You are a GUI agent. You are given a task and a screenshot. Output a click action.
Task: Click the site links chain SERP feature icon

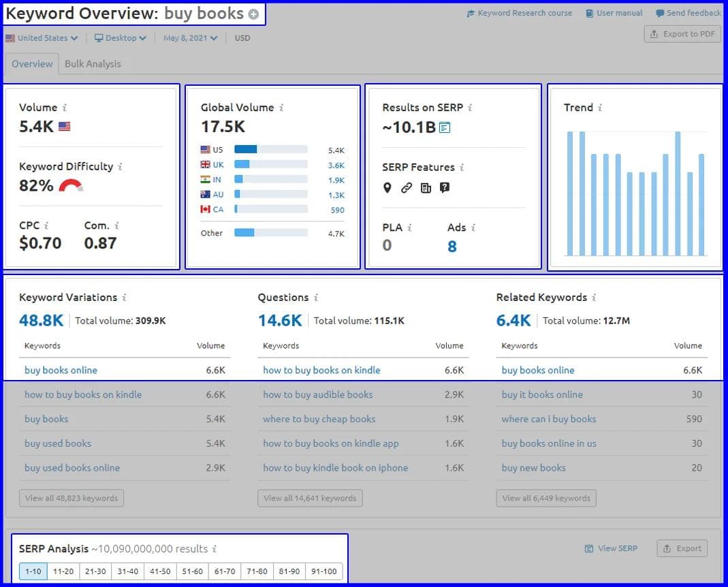coord(407,188)
